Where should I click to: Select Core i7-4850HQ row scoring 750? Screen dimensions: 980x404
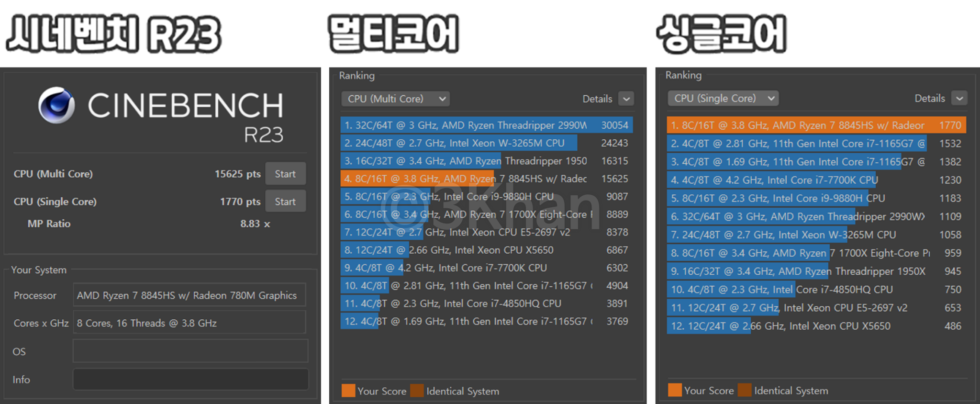point(816,290)
